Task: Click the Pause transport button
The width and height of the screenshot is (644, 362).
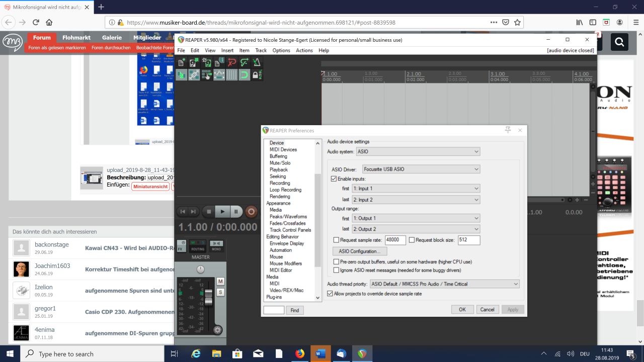Action: (236, 212)
